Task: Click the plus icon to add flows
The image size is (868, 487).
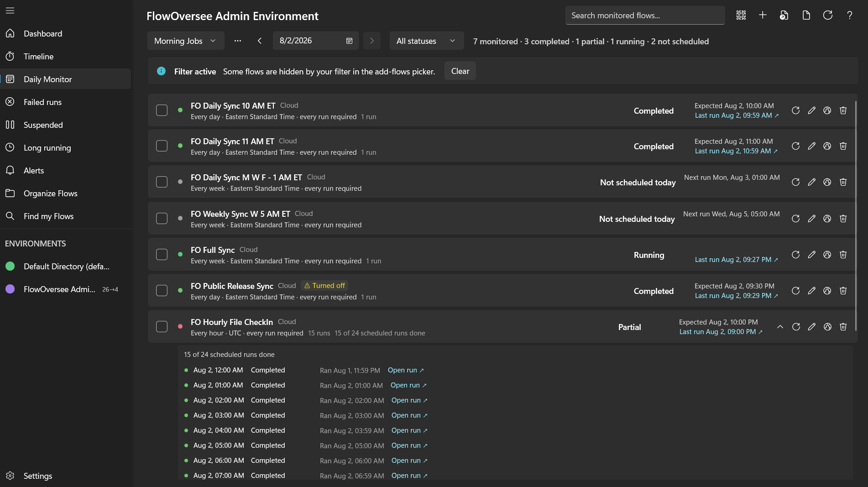Action: [x=763, y=15]
